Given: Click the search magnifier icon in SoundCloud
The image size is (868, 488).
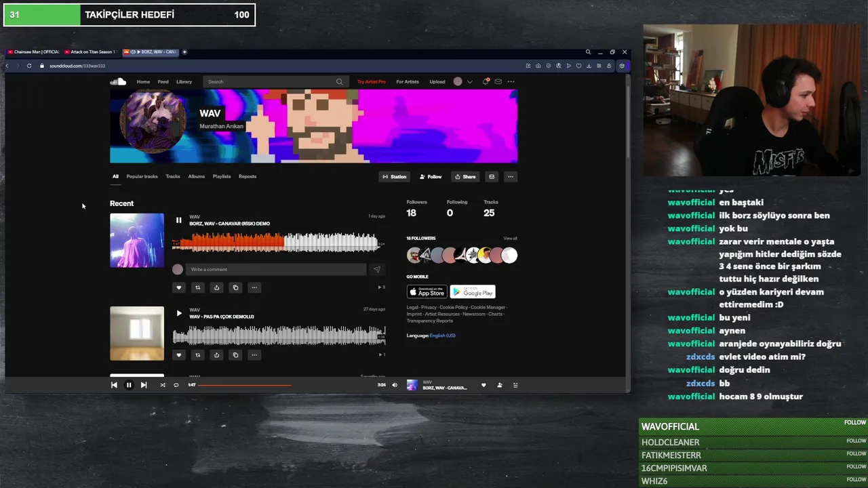Looking at the screenshot, I should [x=340, y=81].
